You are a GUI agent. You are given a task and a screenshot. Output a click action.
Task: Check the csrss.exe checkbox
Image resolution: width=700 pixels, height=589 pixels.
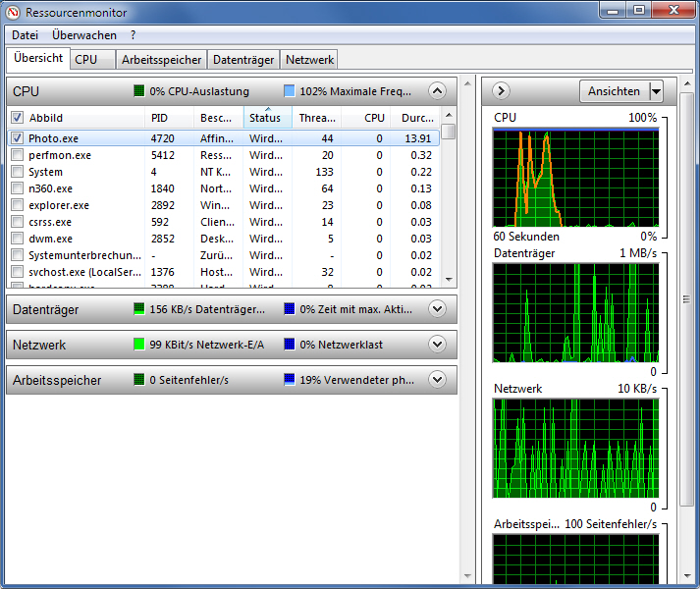tap(17, 222)
